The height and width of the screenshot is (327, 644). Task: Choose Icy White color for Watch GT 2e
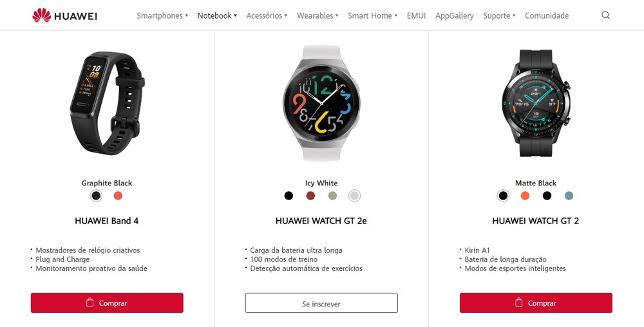(354, 196)
